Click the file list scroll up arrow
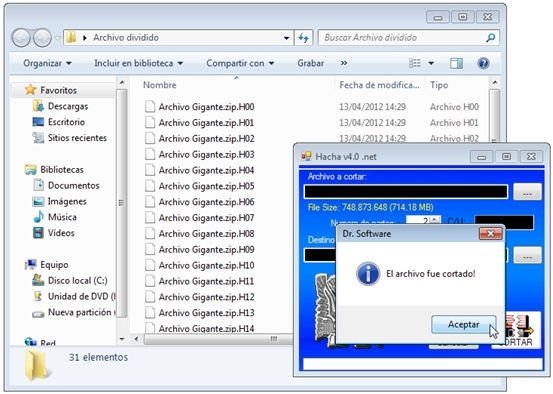Image resolution: width=553 pixels, height=394 pixels. [x=494, y=83]
